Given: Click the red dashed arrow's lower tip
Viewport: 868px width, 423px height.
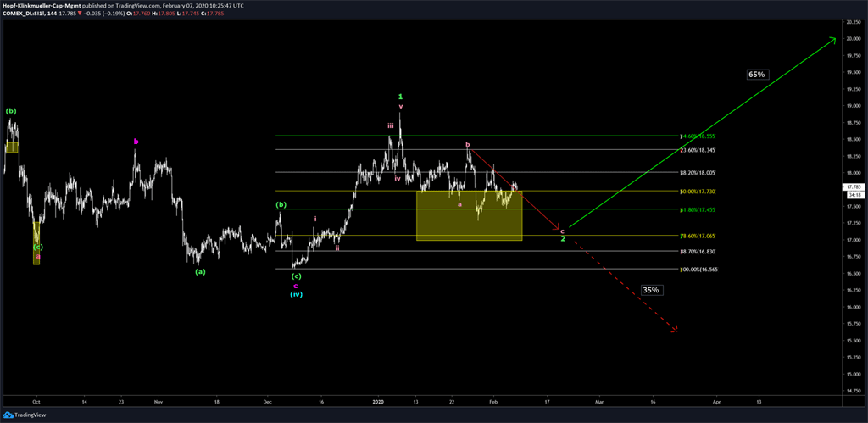Looking at the screenshot, I should [x=676, y=329].
